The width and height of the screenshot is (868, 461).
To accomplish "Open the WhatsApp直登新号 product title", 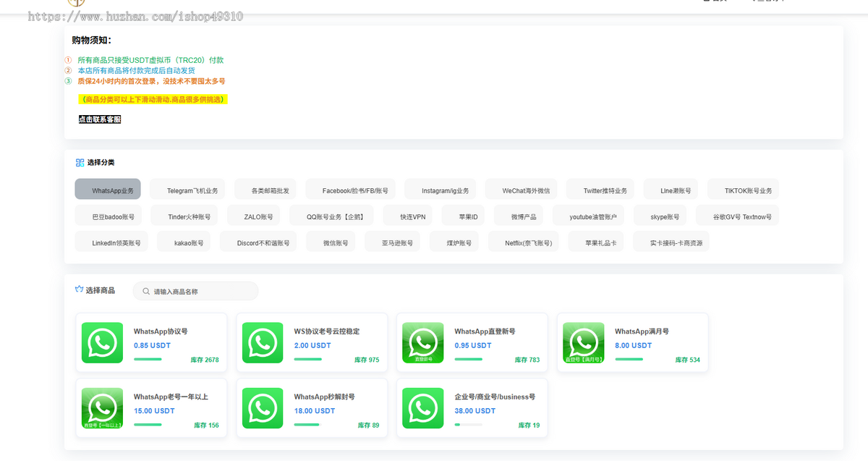I will (x=485, y=331).
